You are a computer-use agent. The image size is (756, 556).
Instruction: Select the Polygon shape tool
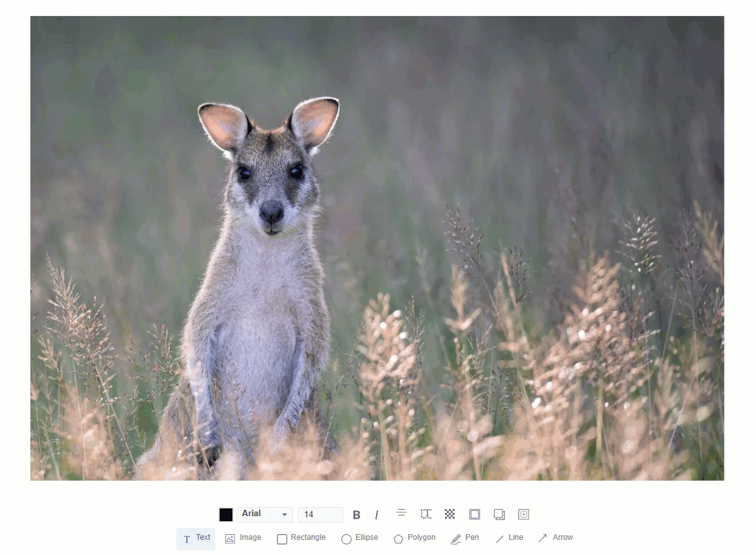415,538
